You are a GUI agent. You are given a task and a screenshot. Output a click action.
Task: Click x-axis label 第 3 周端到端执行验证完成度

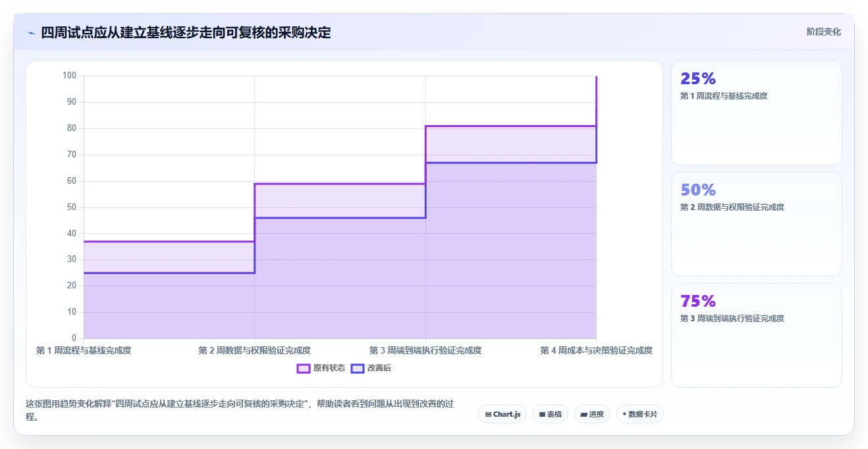(x=425, y=350)
